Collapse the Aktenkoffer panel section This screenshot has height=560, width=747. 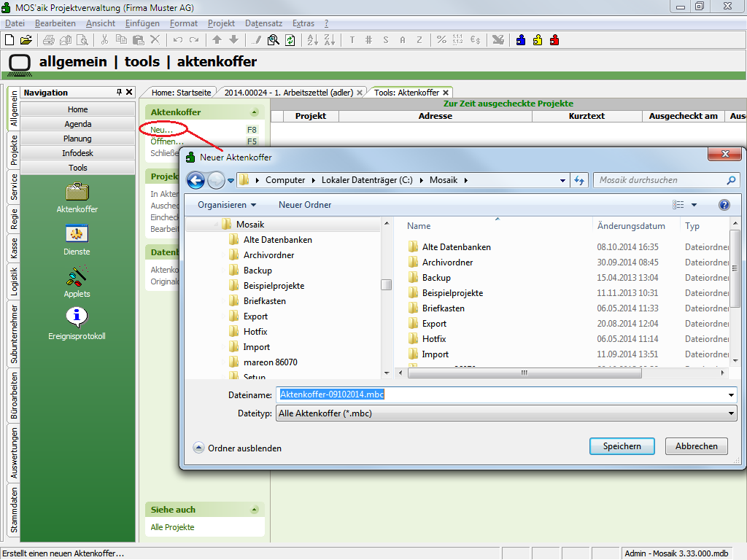click(255, 112)
